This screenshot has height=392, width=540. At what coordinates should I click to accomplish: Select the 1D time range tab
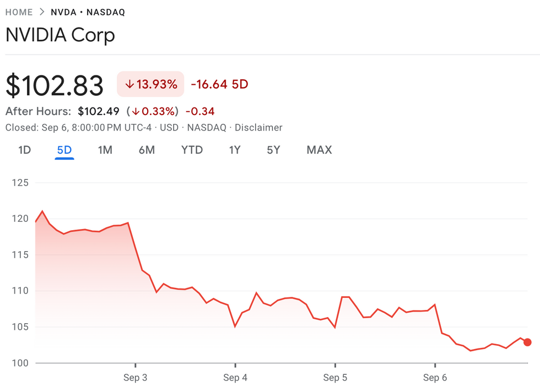click(x=24, y=150)
